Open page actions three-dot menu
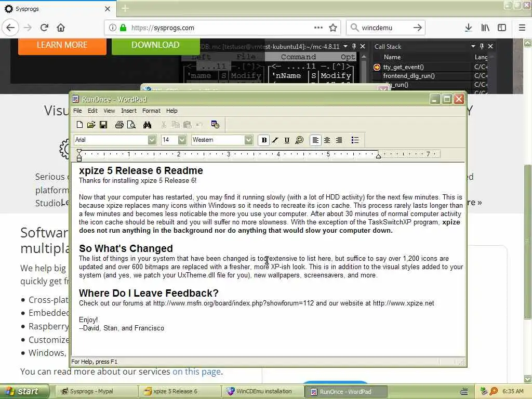532x399 pixels. click(318, 28)
